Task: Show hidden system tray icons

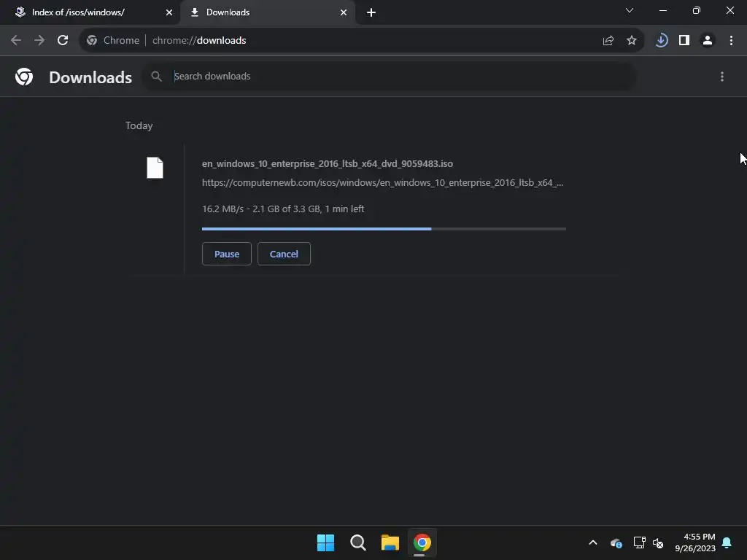Action: point(593,542)
